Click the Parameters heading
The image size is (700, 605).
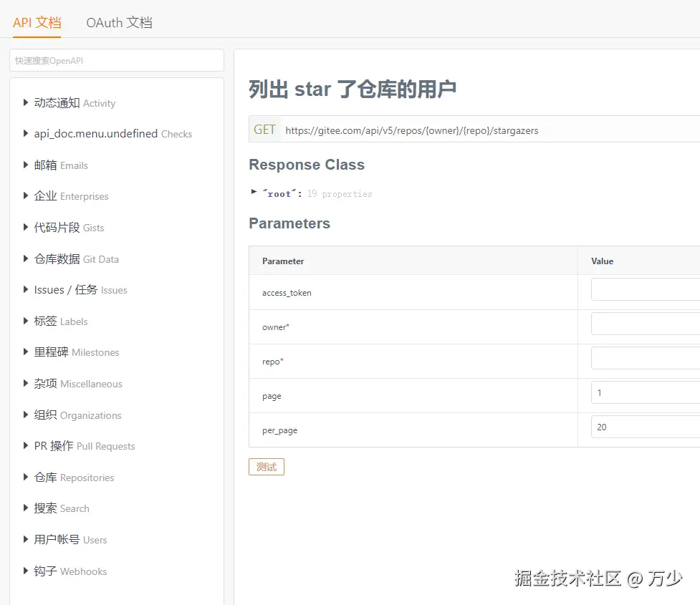click(x=289, y=223)
